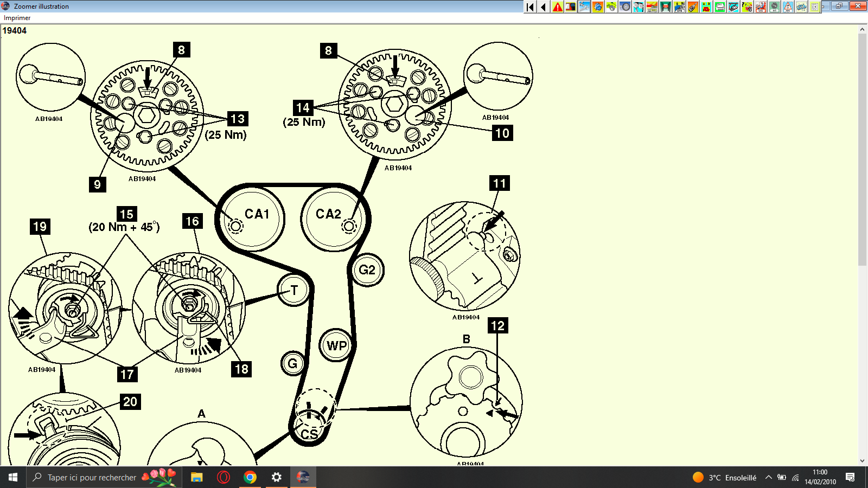The height and width of the screenshot is (488, 868).
Task: Open the question mark car icon
Action: coord(747,7)
